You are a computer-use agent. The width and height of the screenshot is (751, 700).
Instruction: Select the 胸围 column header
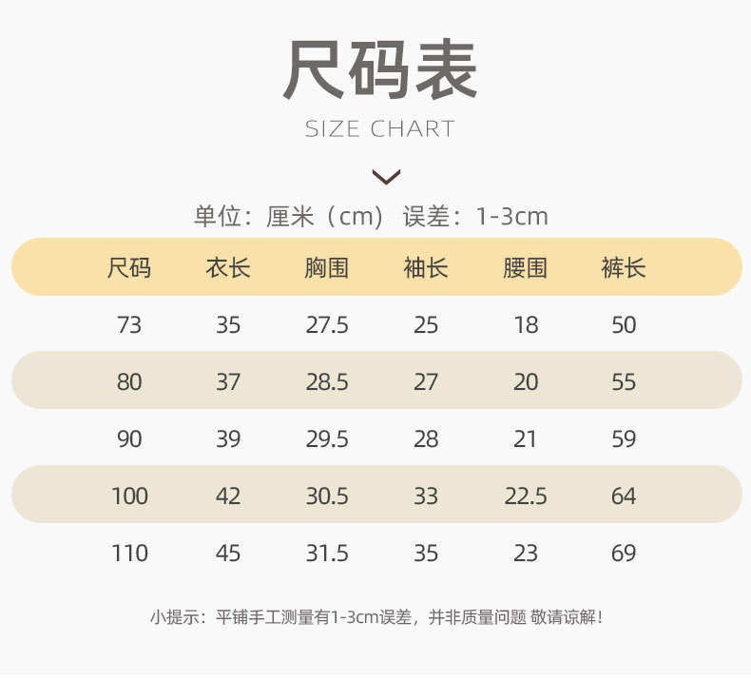coord(327,268)
